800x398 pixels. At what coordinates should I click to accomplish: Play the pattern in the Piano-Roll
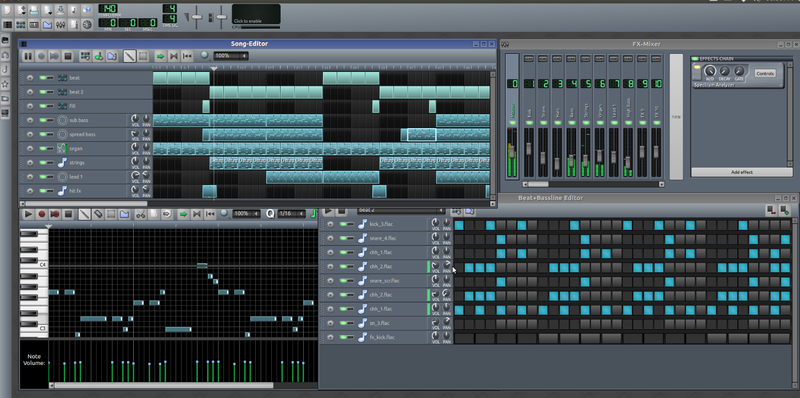(28, 214)
